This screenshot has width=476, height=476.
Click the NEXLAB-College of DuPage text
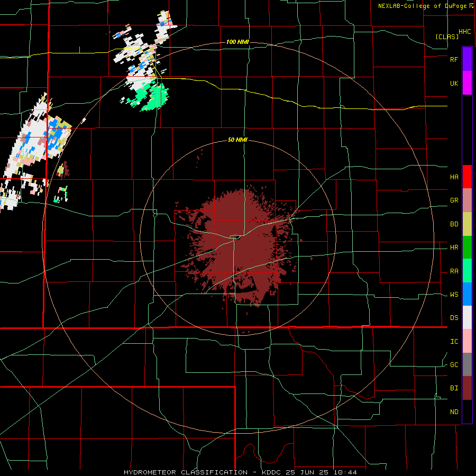pyautogui.click(x=423, y=6)
